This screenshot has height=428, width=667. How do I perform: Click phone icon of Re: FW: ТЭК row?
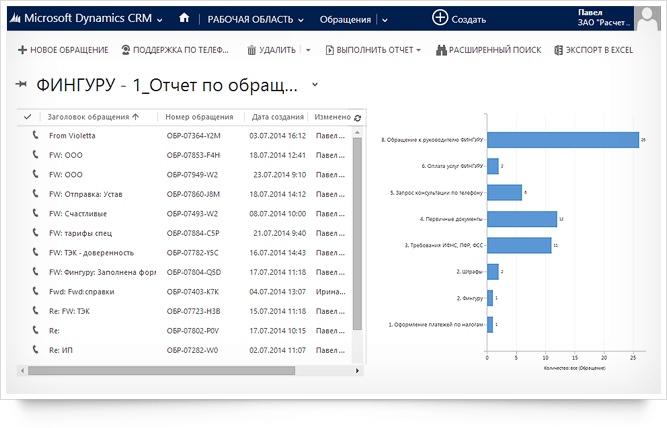(36, 311)
